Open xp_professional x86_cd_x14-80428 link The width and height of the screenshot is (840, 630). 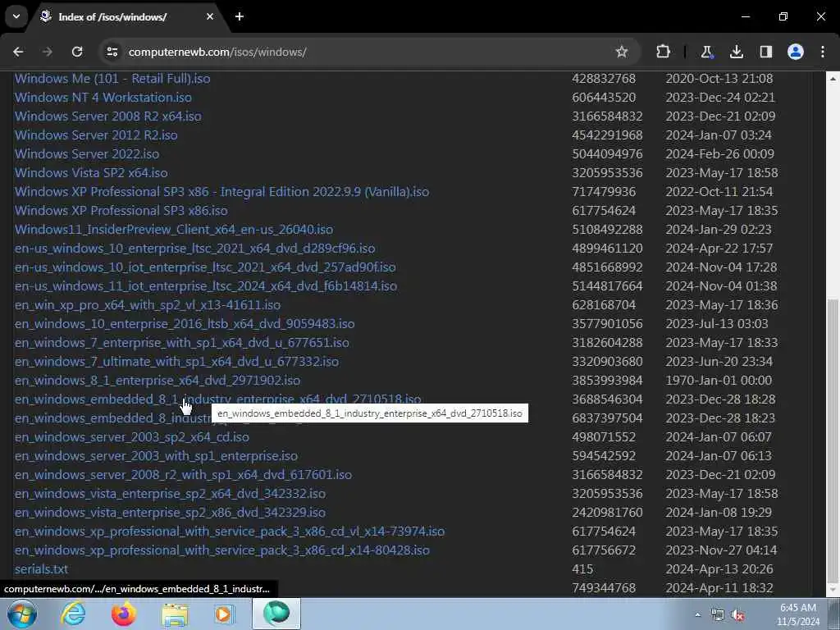pos(221,550)
